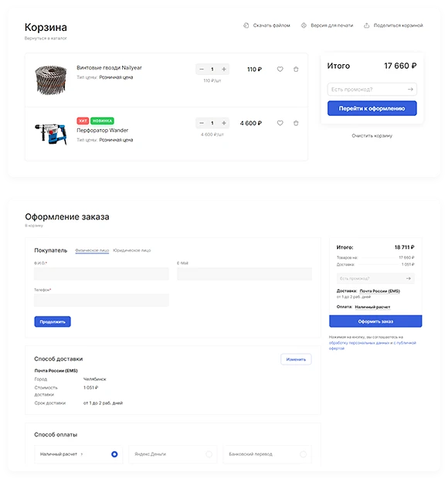The image size is (448, 479).
Task: Decrease Wander perforator quantity with minus
Action: tap(202, 123)
